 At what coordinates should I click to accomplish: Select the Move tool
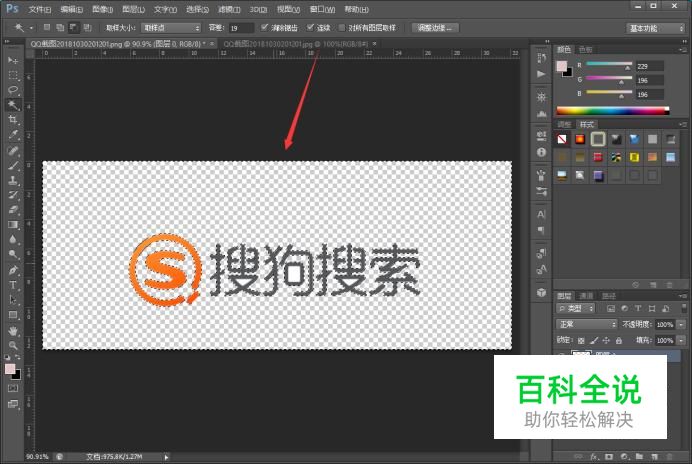pos(13,60)
